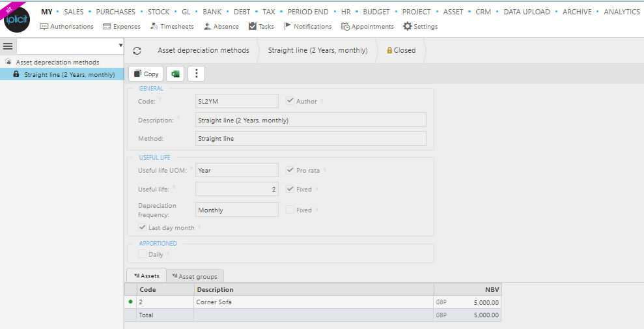Sort by the NBV column header
The width and height of the screenshot is (644, 329).
(x=468, y=289)
